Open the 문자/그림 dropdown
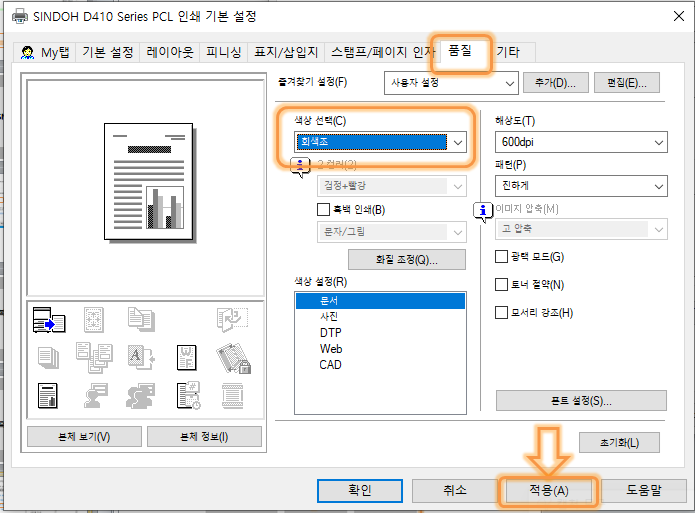Viewport: 695px width, 515px height. click(392, 232)
